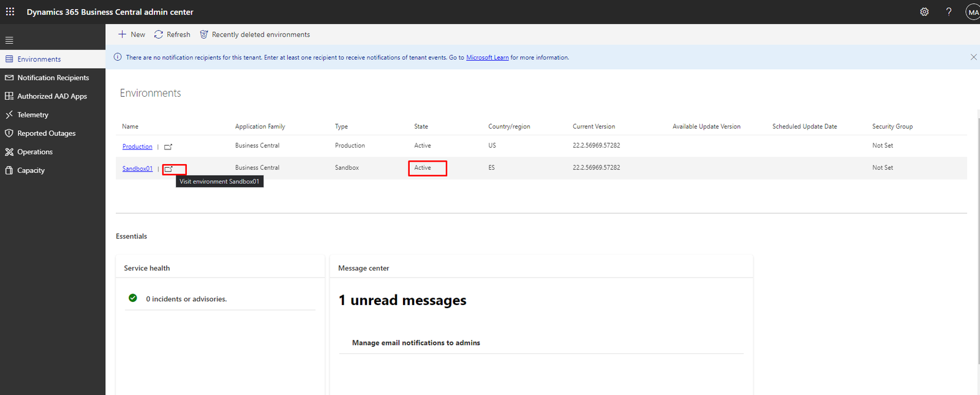Click Not Set in Production row
Screen dimensions: 980x395
point(883,146)
